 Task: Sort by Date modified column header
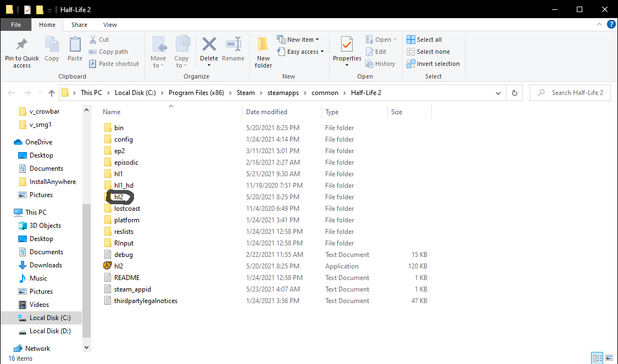[x=266, y=112]
